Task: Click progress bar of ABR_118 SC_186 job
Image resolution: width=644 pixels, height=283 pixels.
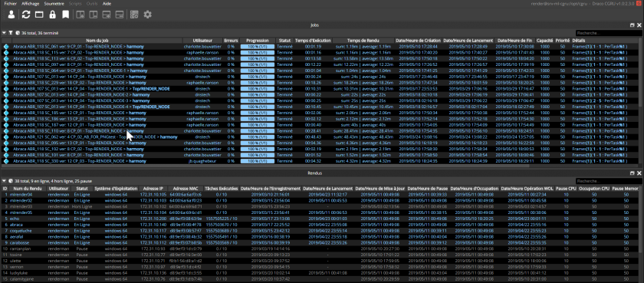Action: (257, 119)
